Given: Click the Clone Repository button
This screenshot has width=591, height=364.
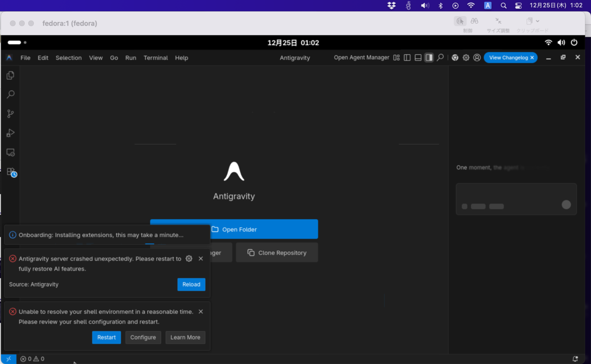Looking at the screenshot, I should click(x=277, y=252).
